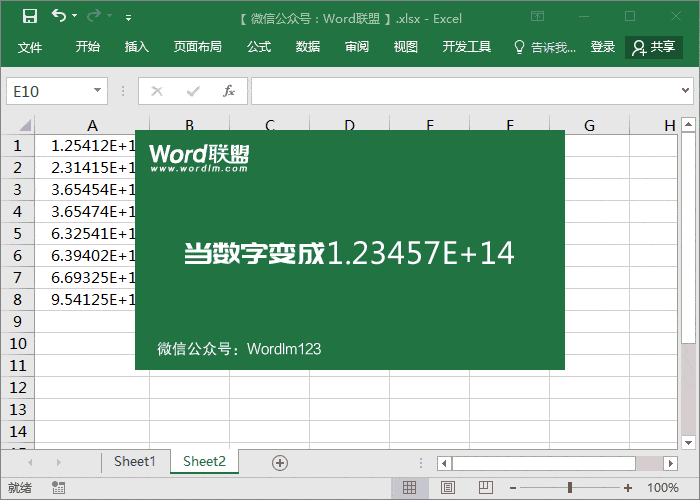The width and height of the screenshot is (700, 500).
Task: Click the 登录 sign-in link
Action: click(603, 46)
